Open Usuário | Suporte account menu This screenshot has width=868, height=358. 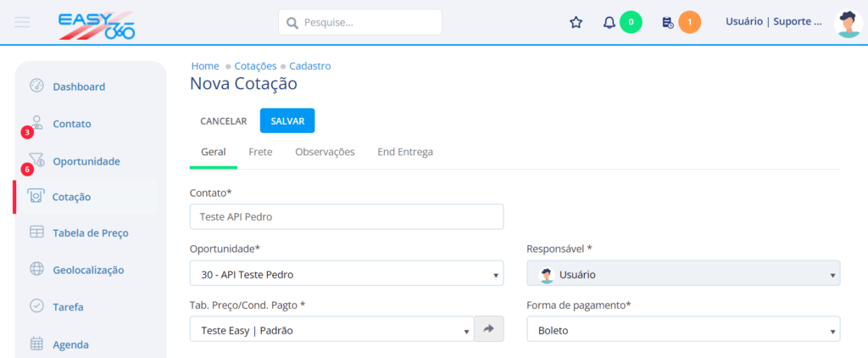(x=774, y=22)
